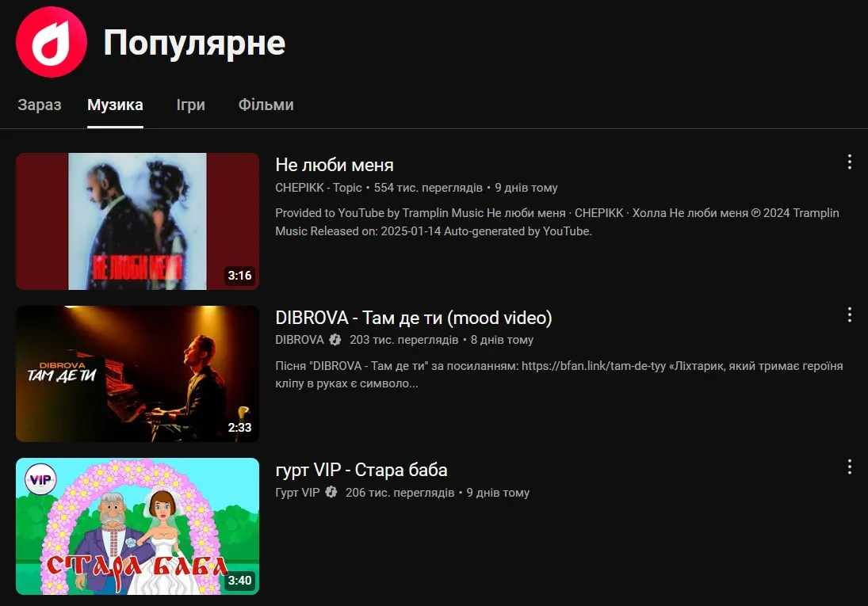Click title гурт VIP - Стара баба
The width and height of the screenshot is (868, 606).
361,470
